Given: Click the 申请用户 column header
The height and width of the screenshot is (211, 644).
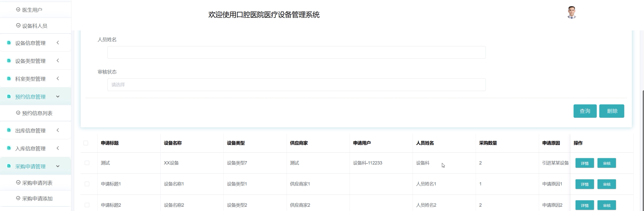Looking at the screenshot, I should coord(362,143).
